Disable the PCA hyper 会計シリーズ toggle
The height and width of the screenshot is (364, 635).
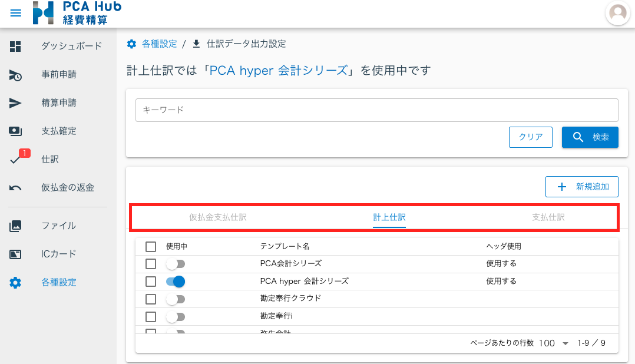click(x=176, y=282)
